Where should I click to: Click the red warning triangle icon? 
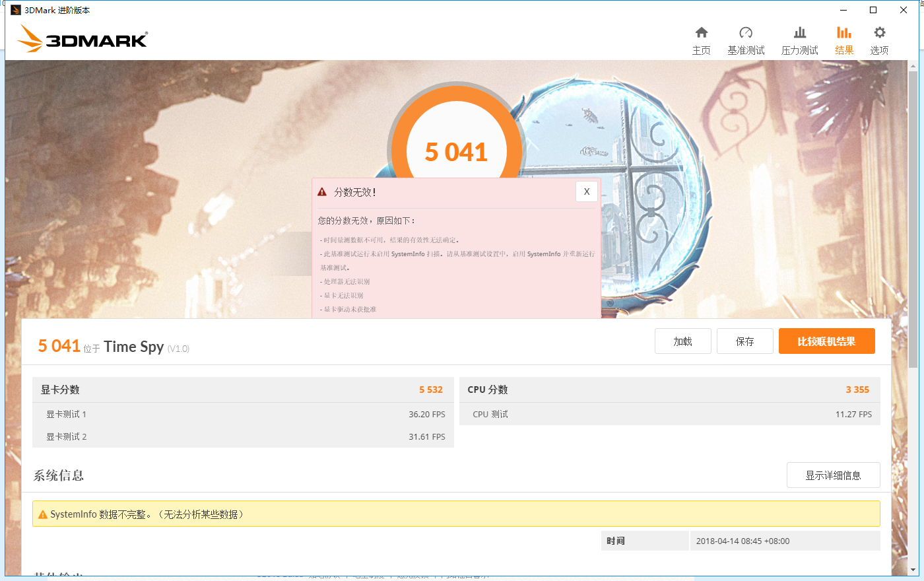pyautogui.click(x=322, y=192)
